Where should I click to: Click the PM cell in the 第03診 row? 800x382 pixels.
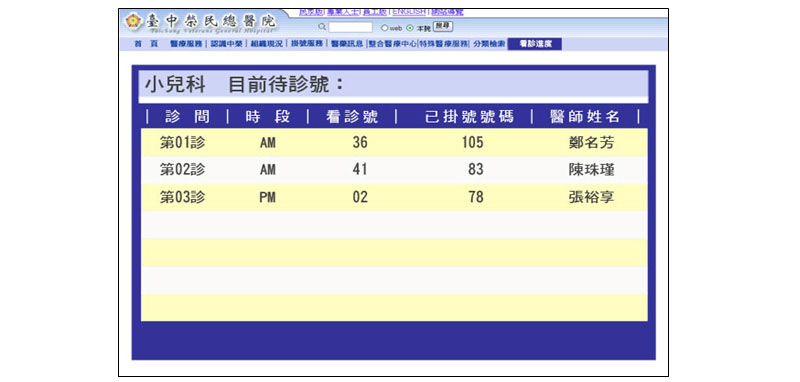(268, 198)
